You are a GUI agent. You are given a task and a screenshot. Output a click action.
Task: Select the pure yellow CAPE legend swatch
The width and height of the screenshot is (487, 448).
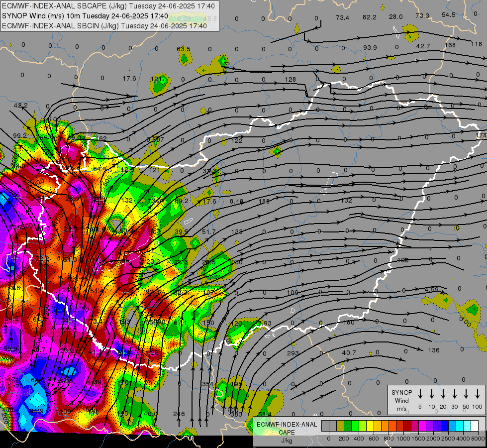coord(370,426)
